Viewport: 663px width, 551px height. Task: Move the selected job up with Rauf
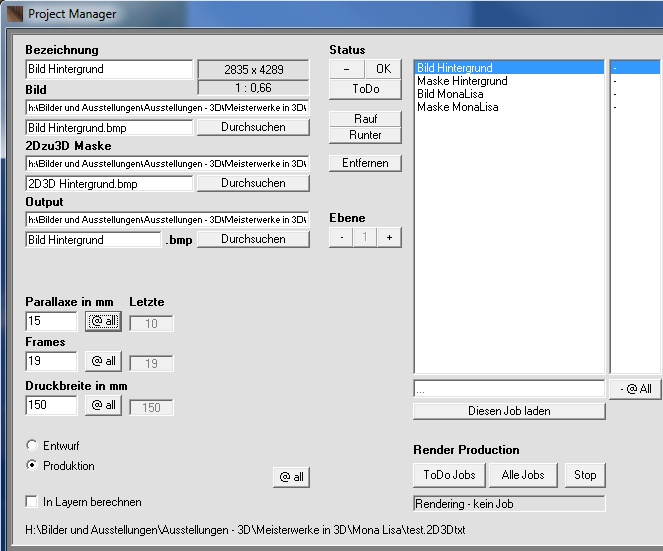point(365,119)
